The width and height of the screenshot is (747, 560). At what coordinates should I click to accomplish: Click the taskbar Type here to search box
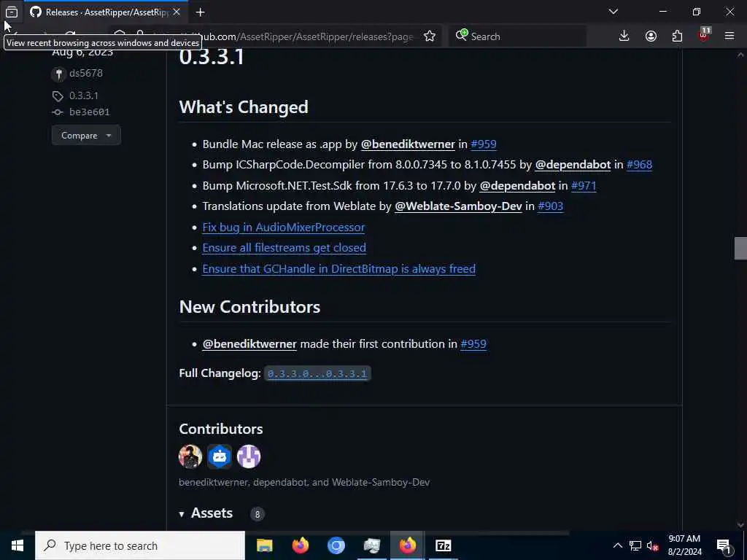[140, 545]
